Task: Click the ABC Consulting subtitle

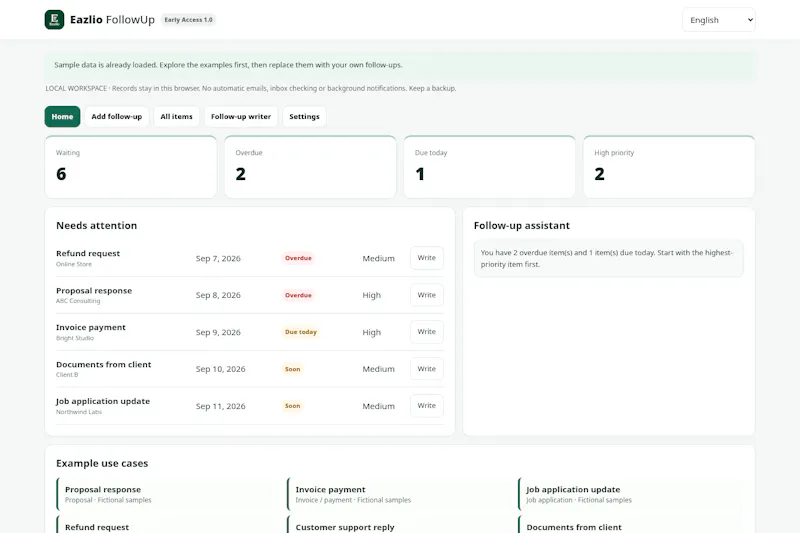Action: pyautogui.click(x=78, y=301)
